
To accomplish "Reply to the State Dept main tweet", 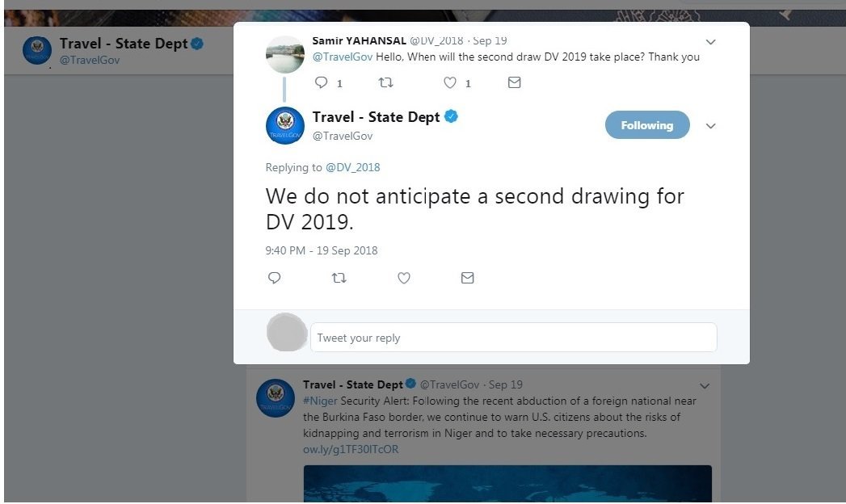I will pyautogui.click(x=274, y=278).
